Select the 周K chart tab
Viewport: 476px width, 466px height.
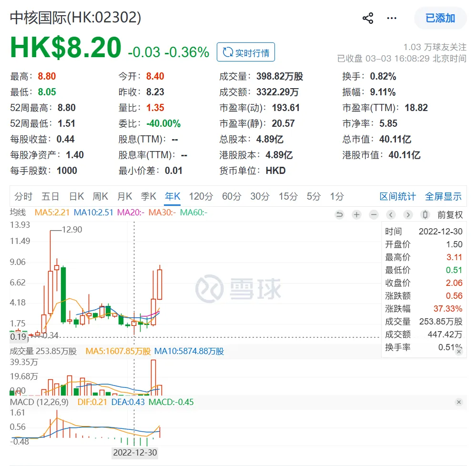click(x=101, y=196)
